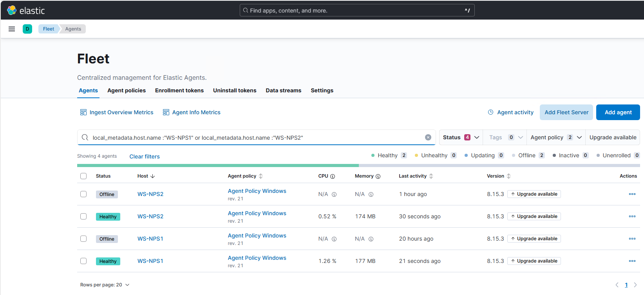The image size is (644, 295).
Task: Sort by Version column
Action: pos(508,176)
